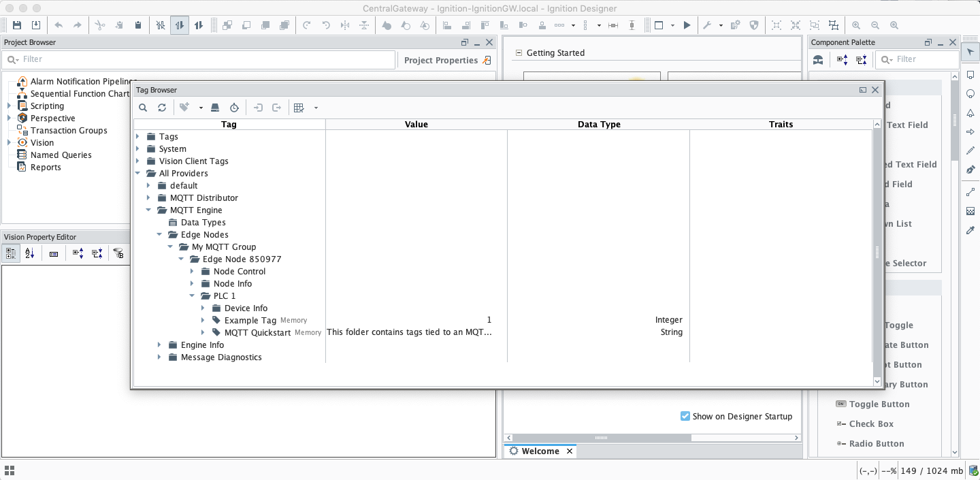
Task: Click the Paste clipboard icon
Action: click(138, 25)
